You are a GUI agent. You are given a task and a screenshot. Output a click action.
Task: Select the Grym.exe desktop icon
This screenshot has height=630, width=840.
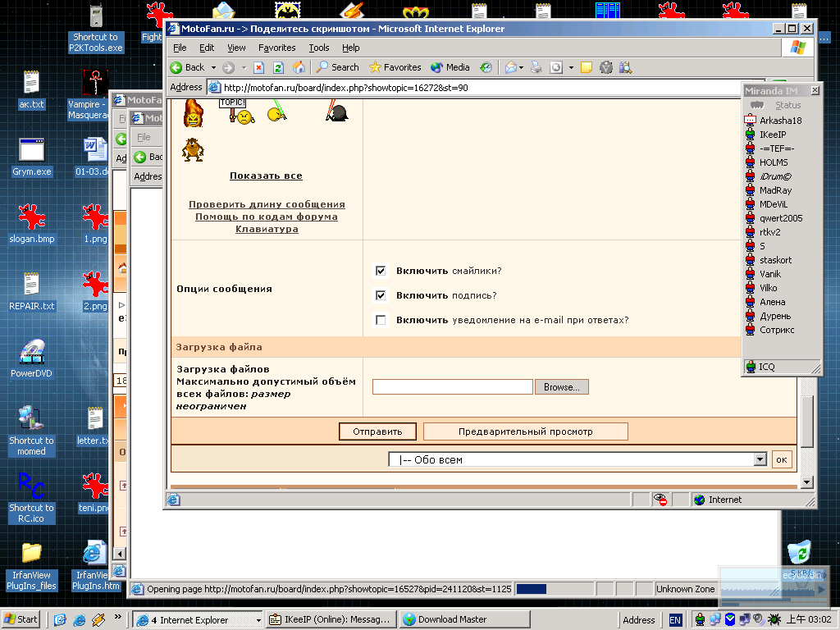[32, 157]
